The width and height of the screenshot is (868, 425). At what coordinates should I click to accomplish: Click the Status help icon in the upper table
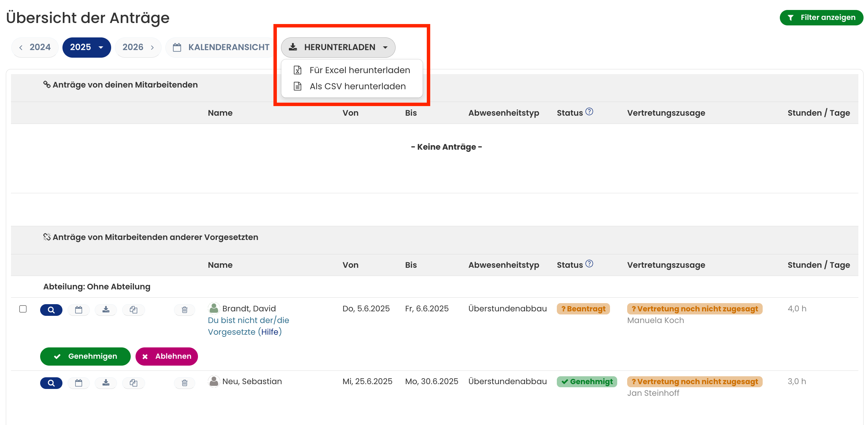click(x=589, y=112)
